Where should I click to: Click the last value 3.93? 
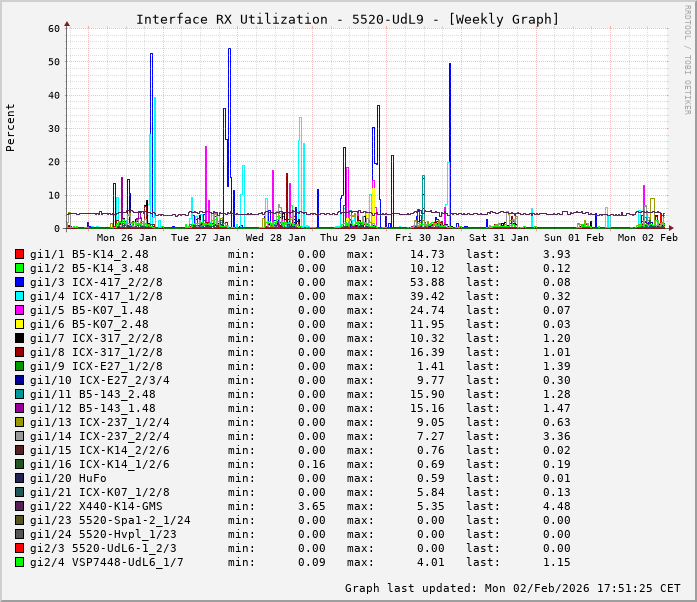[x=557, y=254]
